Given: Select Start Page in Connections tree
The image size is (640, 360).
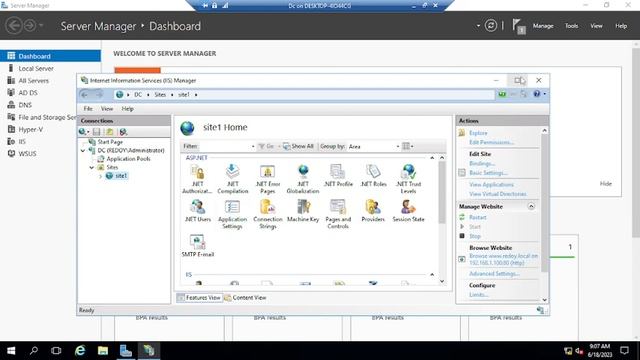Looking at the screenshot, I should click(110, 142).
